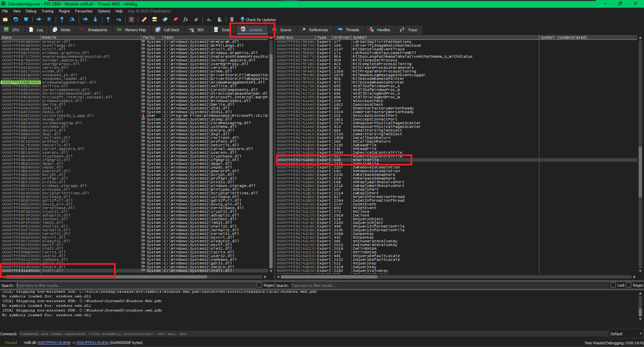The image size is (644, 347).
Task: Click the Open File folder icon
Action: (5, 20)
